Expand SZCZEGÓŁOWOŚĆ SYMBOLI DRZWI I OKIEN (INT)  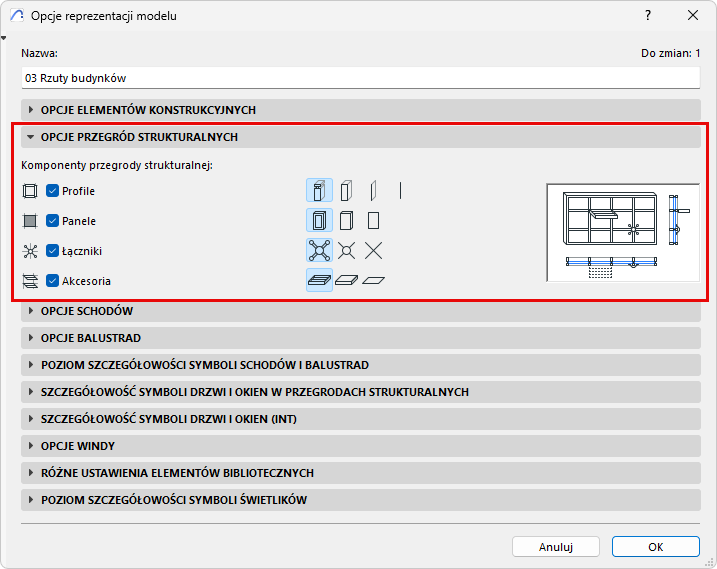click(x=361, y=419)
